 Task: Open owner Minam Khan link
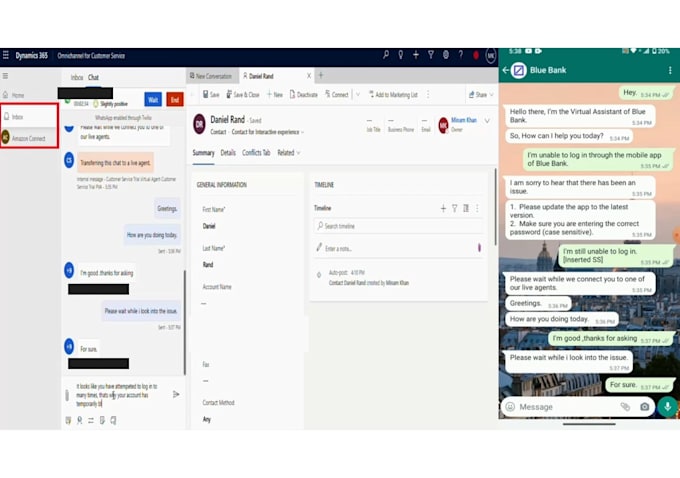(464, 120)
